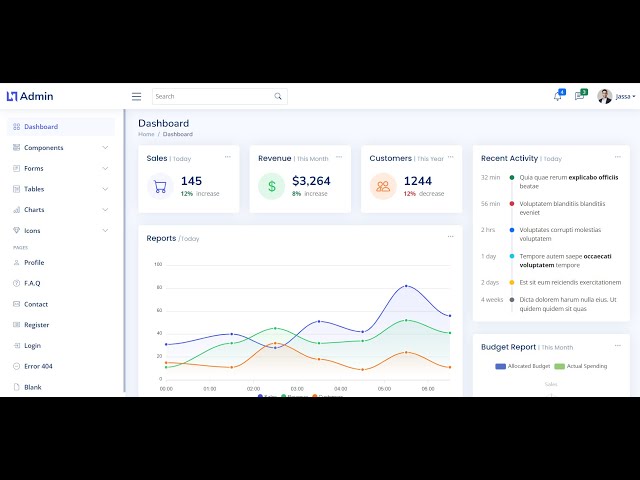Open the Blank page link
The height and width of the screenshot is (480, 640).
click(x=61, y=387)
